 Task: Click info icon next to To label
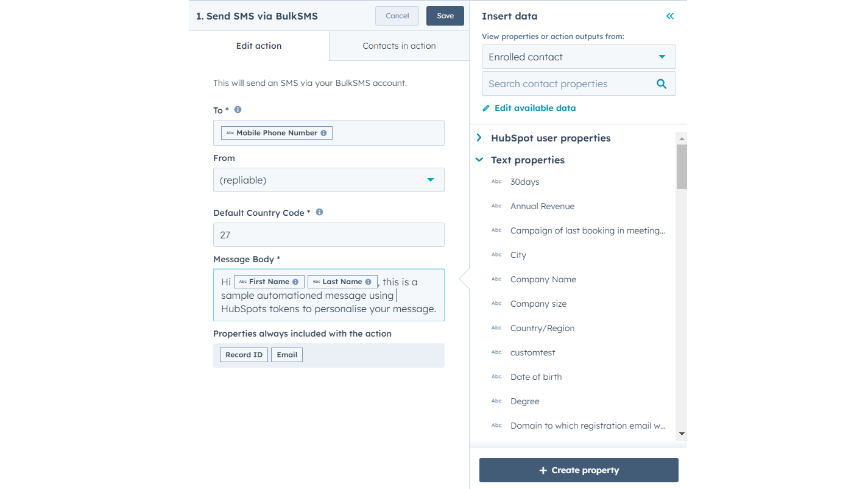pos(238,110)
